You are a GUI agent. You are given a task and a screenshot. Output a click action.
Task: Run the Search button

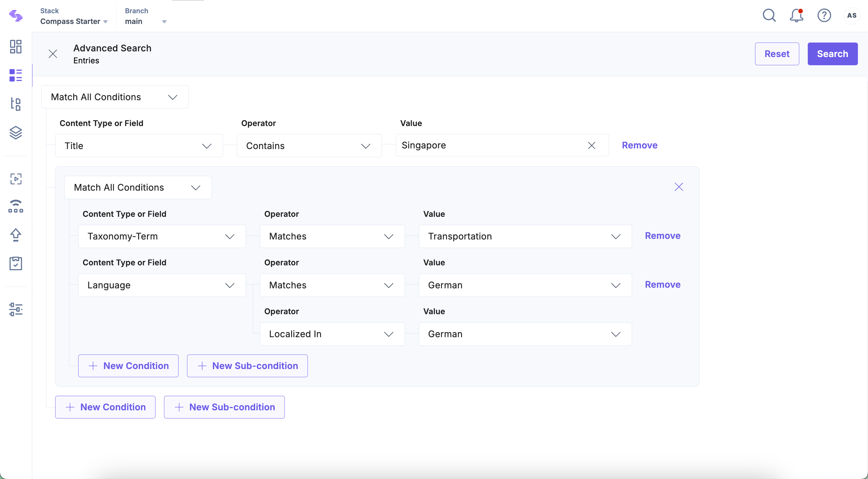(x=832, y=54)
